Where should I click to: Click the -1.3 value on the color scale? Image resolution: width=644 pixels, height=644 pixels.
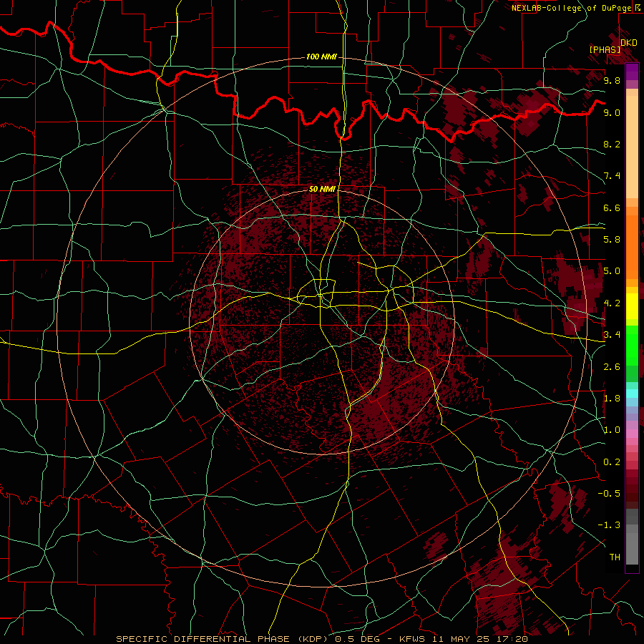coord(609,525)
